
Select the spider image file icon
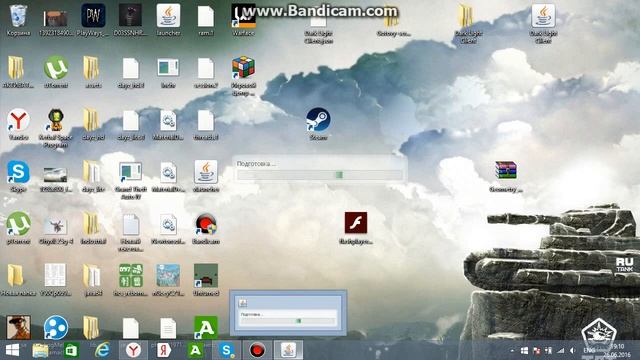click(x=56, y=225)
